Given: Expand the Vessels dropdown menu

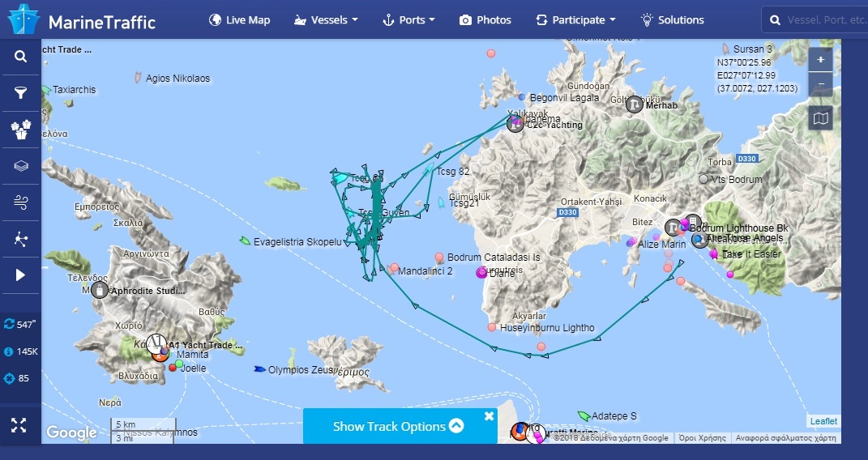Looking at the screenshot, I should pyautogui.click(x=326, y=20).
